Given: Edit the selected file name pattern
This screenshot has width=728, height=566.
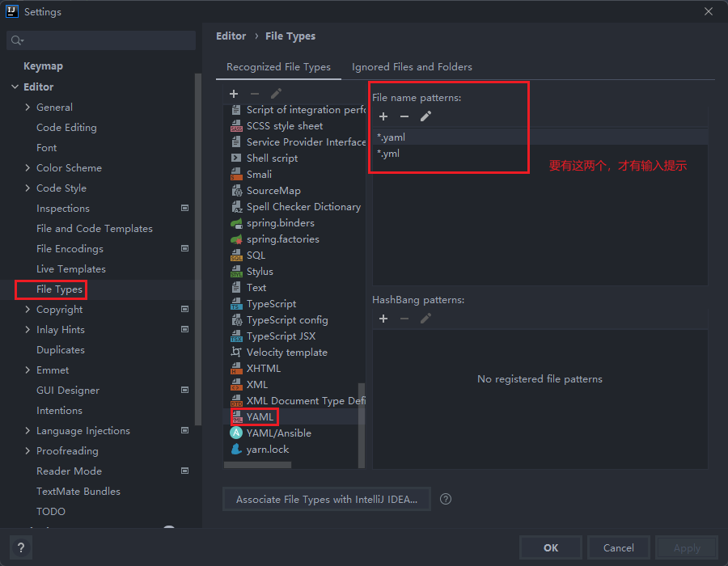Looking at the screenshot, I should (x=425, y=116).
